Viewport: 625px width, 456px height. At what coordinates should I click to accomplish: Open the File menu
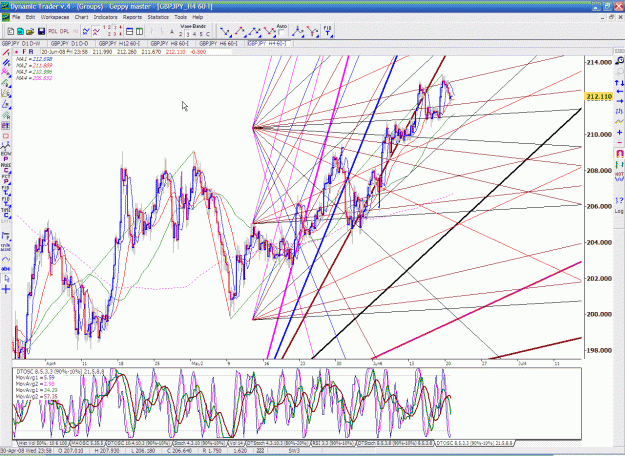(x=16, y=17)
